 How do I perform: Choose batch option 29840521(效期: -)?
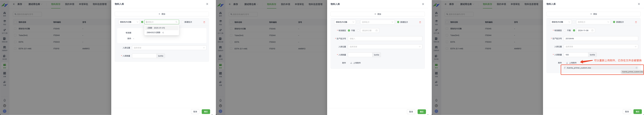click(x=162, y=33)
